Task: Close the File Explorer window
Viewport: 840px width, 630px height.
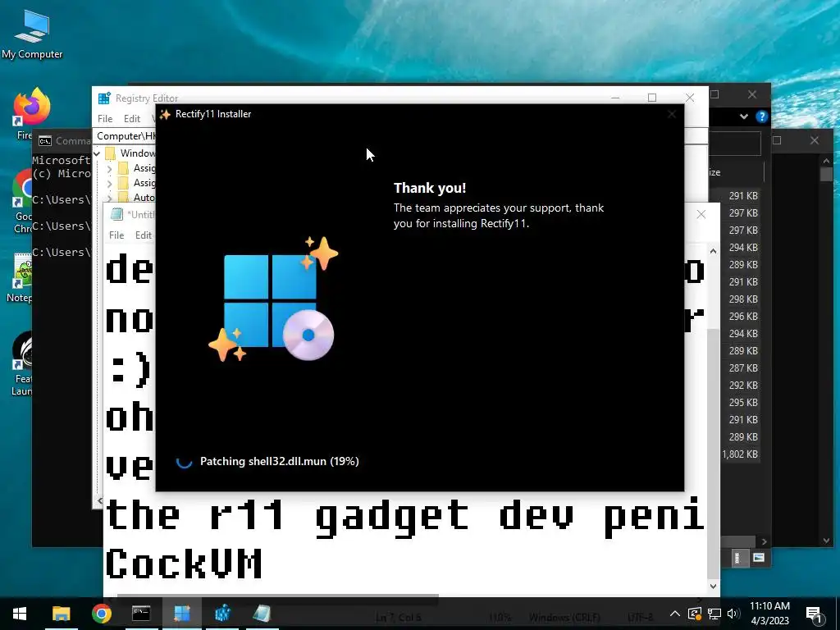Action: coord(752,94)
